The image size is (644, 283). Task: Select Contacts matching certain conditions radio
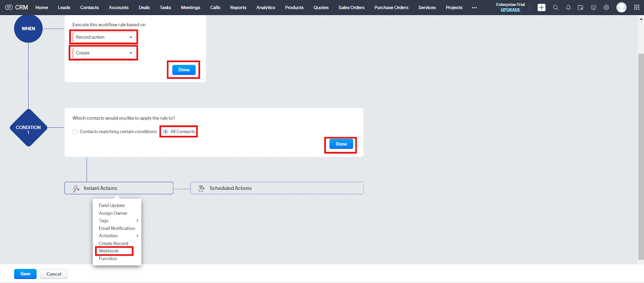[75, 132]
